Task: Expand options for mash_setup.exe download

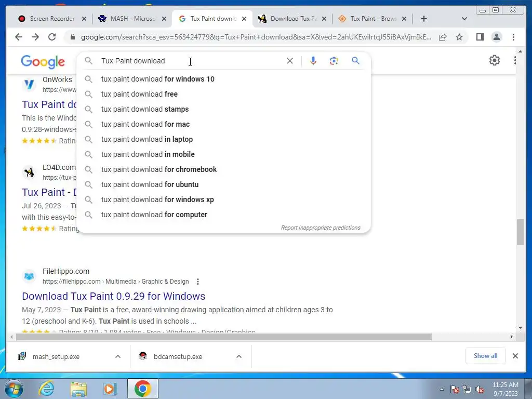Action: pyautogui.click(x=118, y=356)
